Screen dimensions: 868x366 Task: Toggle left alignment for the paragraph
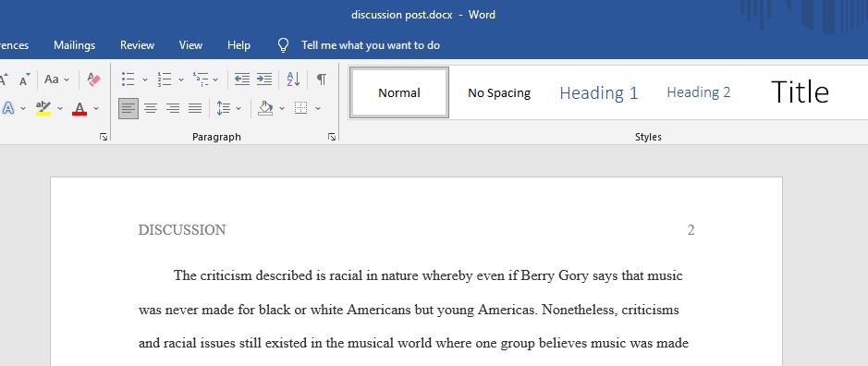(128, 108)
